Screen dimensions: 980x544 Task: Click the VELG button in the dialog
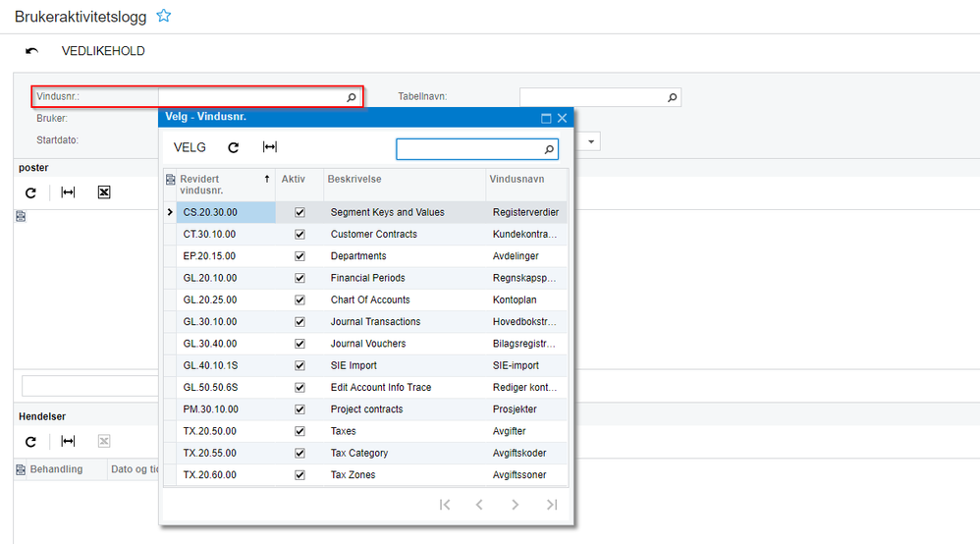[x=190, y=147]
